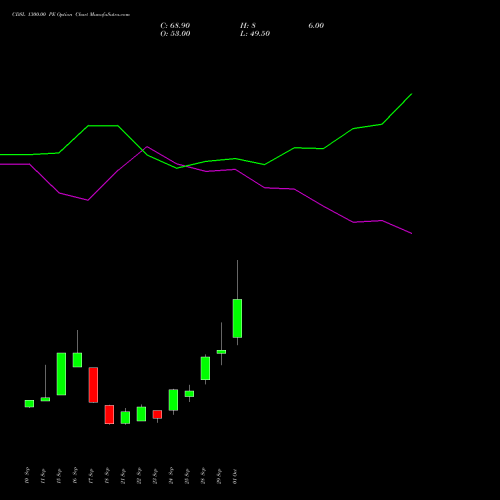Click the "01 Oct" date label
500x500 pixels.
pyautogui.click(x=235, y=476)
